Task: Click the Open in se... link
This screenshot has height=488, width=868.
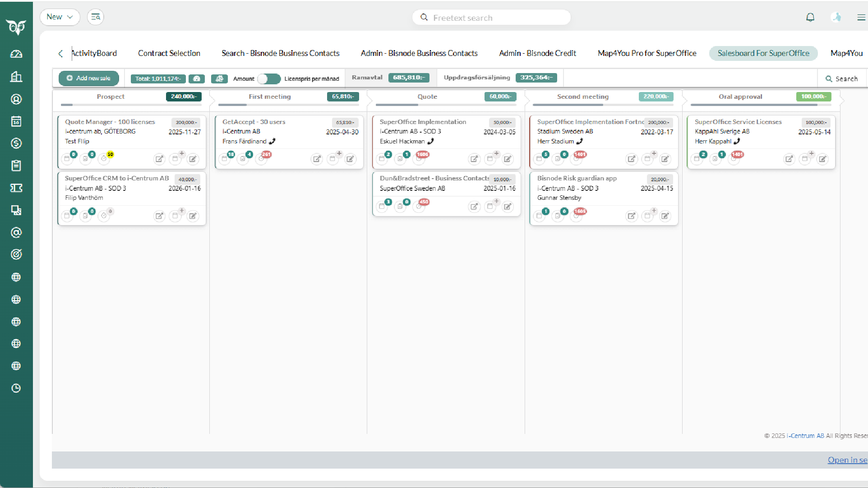Action: point(847,460)
